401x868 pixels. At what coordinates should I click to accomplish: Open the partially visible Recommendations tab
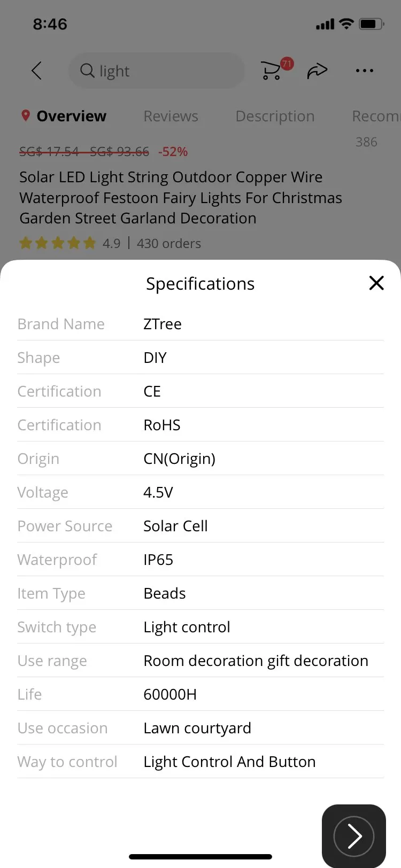click(x=375, y=117)
